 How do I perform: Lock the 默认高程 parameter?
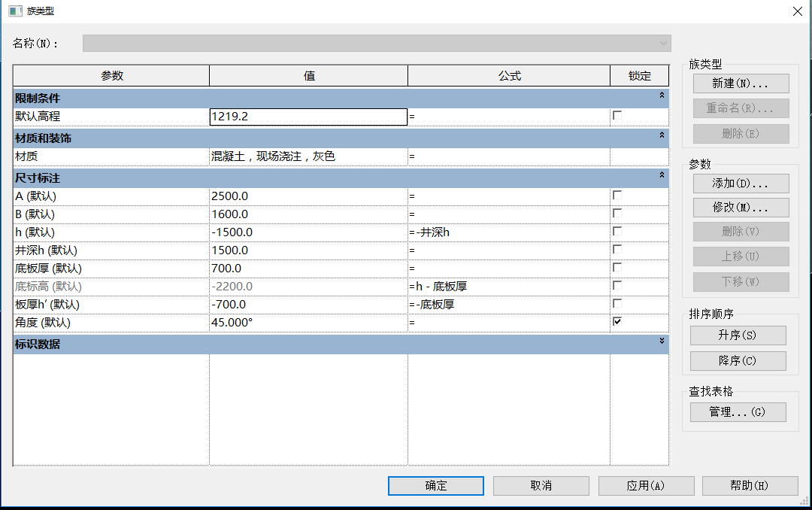[x=617, y=116]
